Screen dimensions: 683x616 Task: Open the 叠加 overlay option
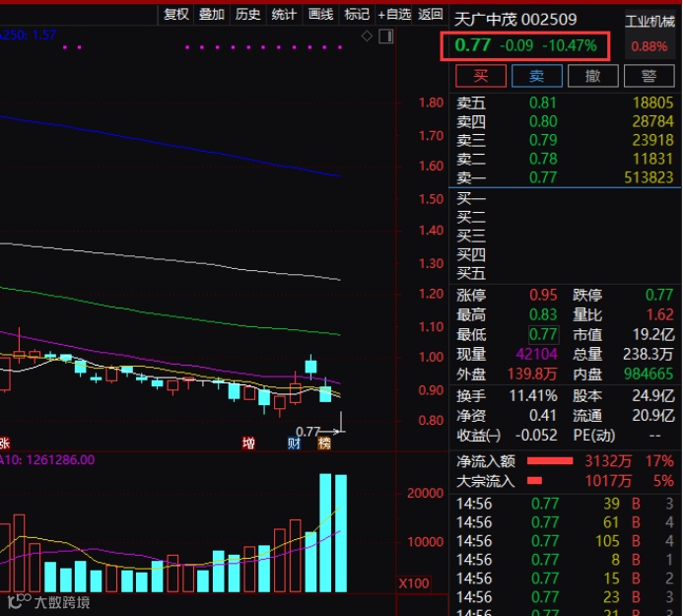(212, 15)
